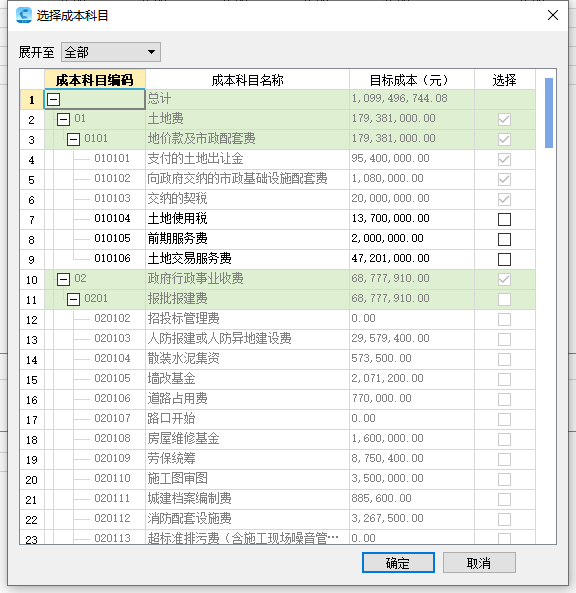
Task: Select the 010105 前期服务费 row
Action: 290,239
